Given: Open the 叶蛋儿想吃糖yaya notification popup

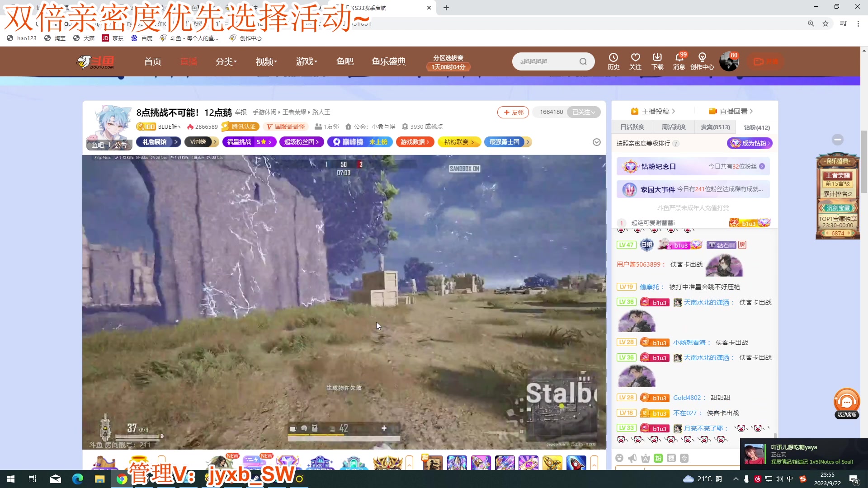Looking at the screenshot, I should (804, 454).
